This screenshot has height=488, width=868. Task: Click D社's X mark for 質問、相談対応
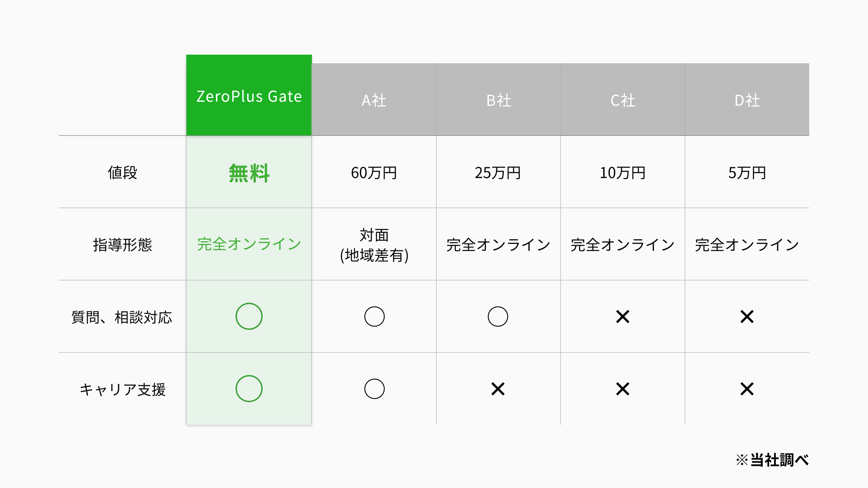(747, 317)
